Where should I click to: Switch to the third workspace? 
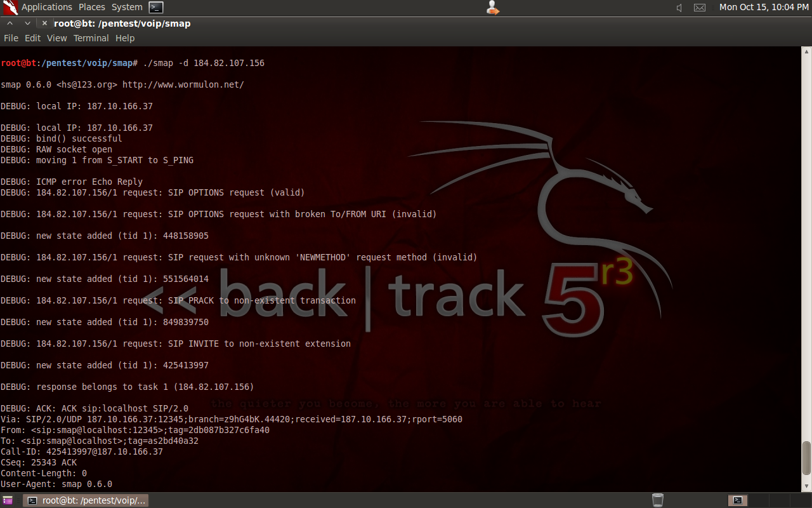779,500
